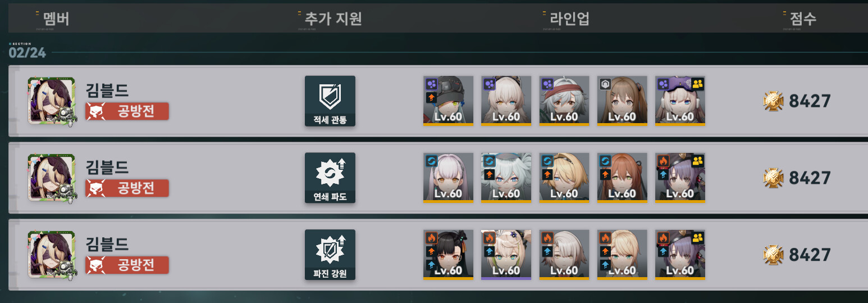Click the 적세 관통 support icon
The image size is (868, 303).
330,101
